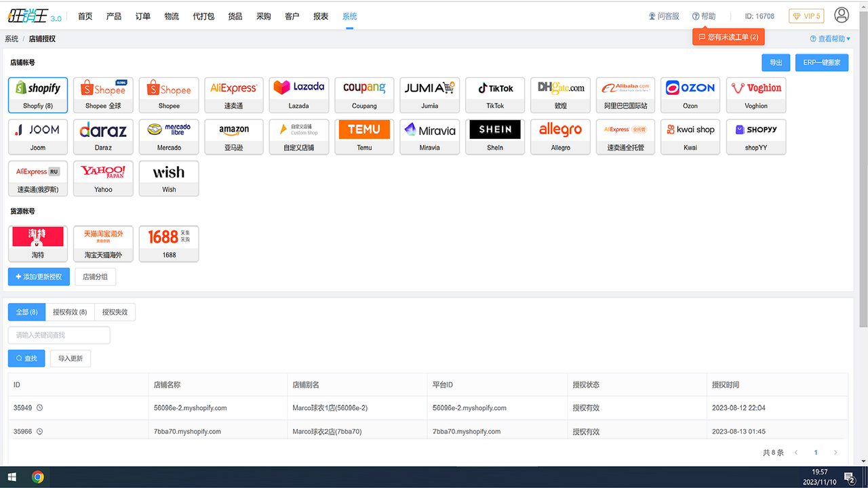Open the 物流 logistics menu
Image resolution: width=868 pixels, height=488 pixels.
click(172, 16)
